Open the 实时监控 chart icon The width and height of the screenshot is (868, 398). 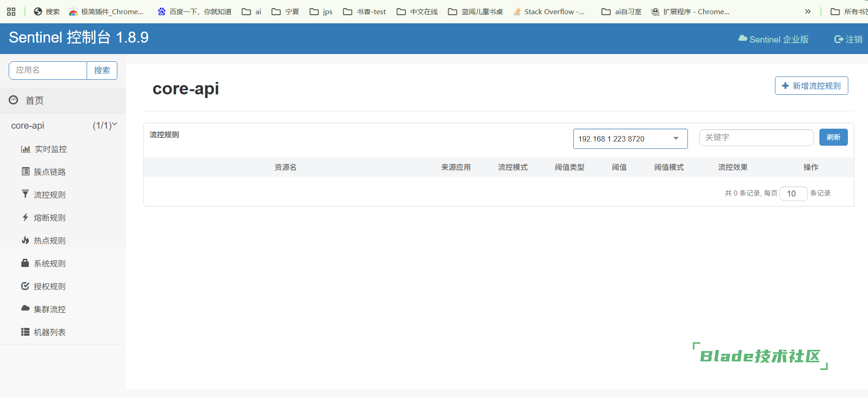25,149
